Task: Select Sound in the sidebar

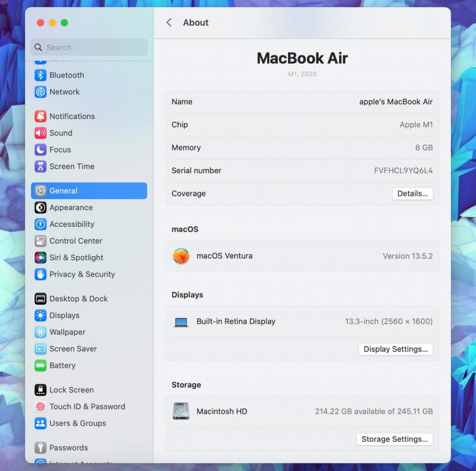Action: click(89, 133)
